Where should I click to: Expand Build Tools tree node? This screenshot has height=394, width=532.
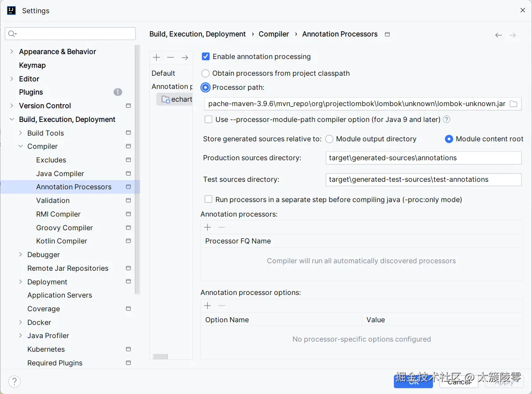[20, 133]
